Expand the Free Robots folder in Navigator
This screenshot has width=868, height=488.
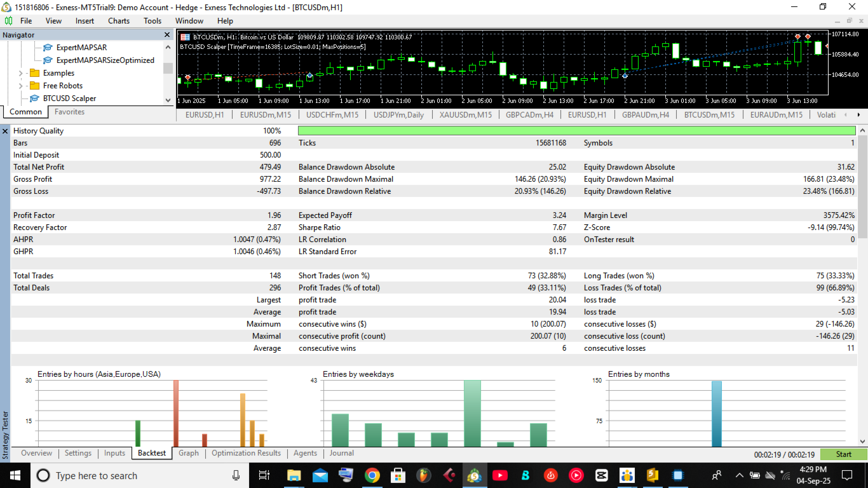[20, 86]
